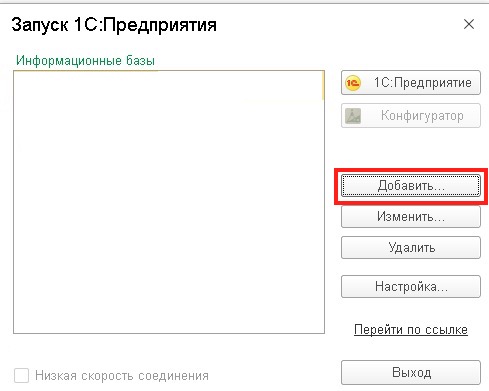Click the Низкая скорость соединения label text
Image resolution: width=489 pixels, height=391 pixels.
122,376
